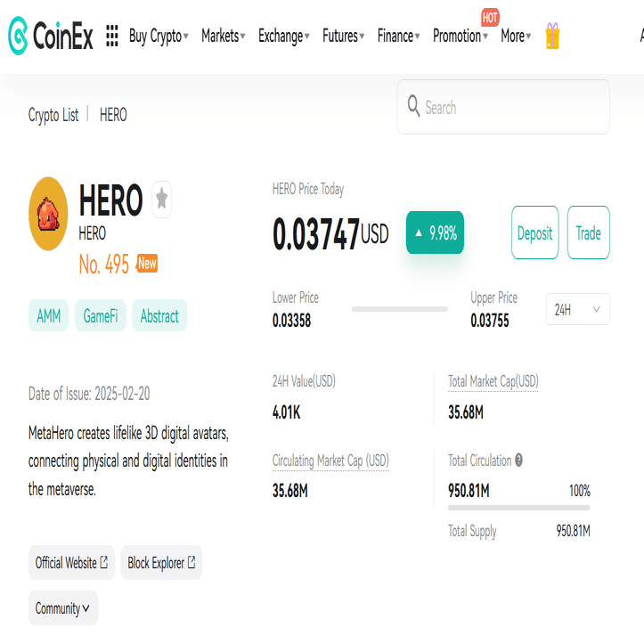Click the Total Circulation progress bar
644x644 pixels.
pyautogui.click(x=518, y=508)
